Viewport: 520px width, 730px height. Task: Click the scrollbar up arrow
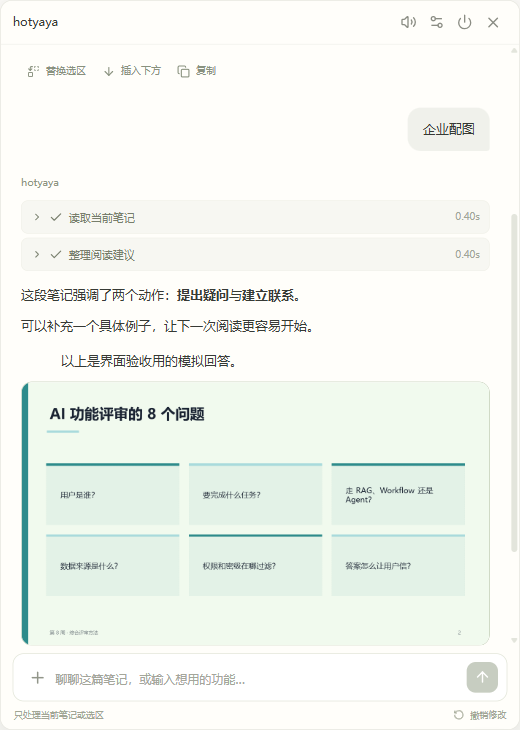pos(514,50)
